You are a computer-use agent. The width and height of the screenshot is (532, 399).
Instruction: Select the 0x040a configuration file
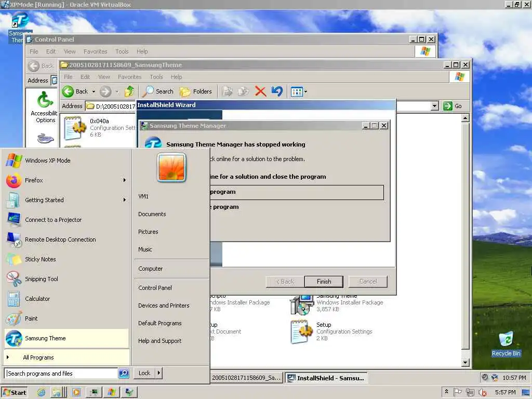click(x=100, y=128)
